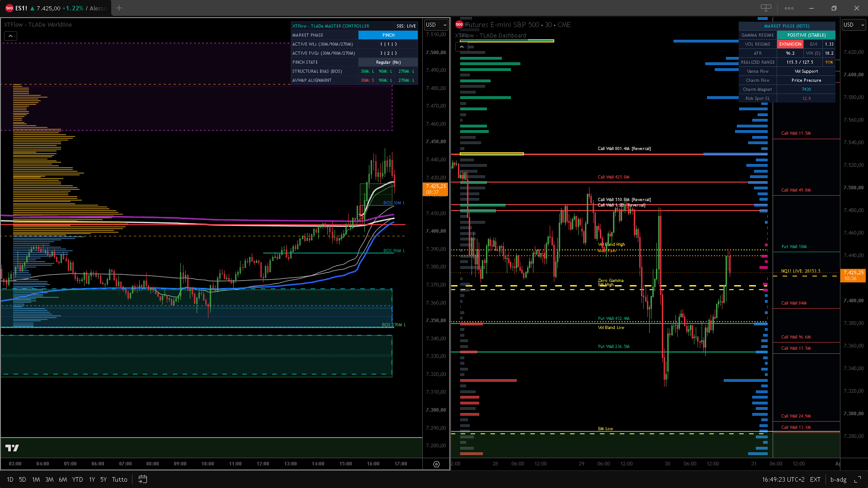Click the Risk Spot SL value 12.8

pyautogui.click(x=807, y=99)
